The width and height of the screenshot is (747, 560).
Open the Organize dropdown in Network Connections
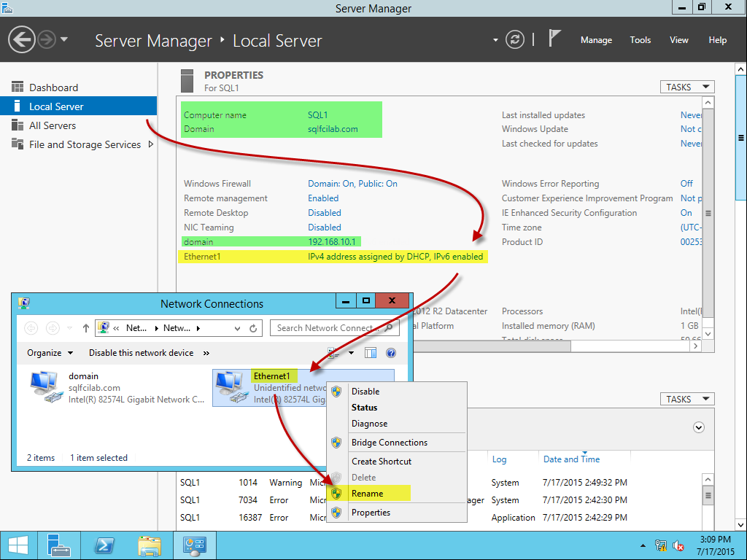point(50,353)
